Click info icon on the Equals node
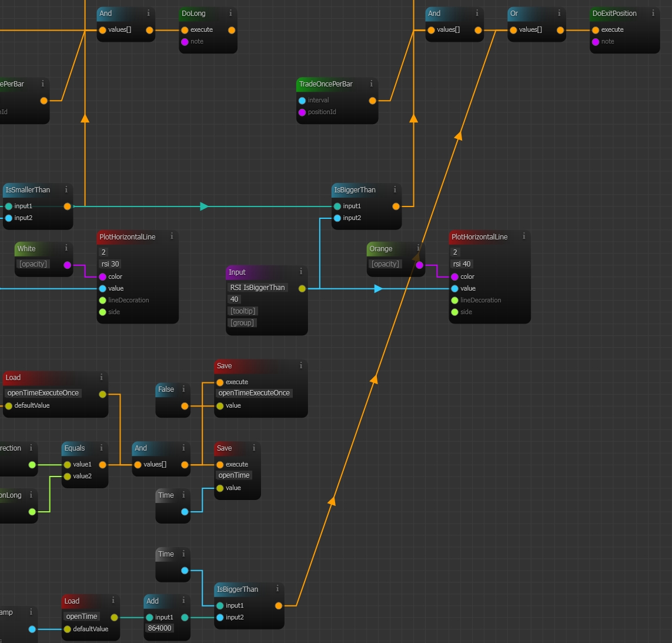 (x=101, y=448)
